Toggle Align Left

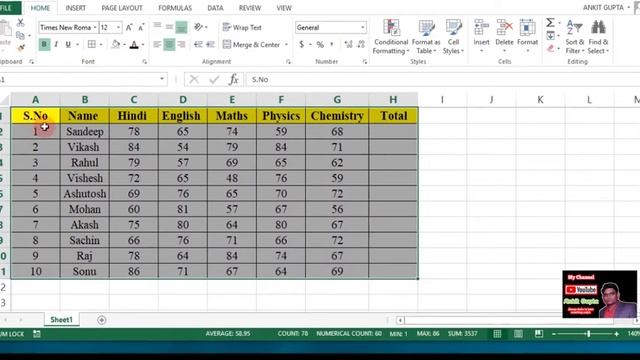pos(157,44)
